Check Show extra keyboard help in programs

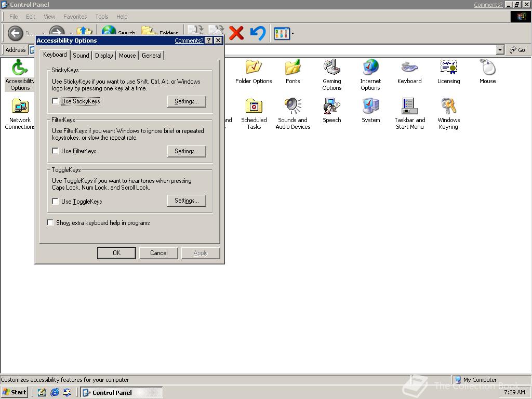pos(50,222)
